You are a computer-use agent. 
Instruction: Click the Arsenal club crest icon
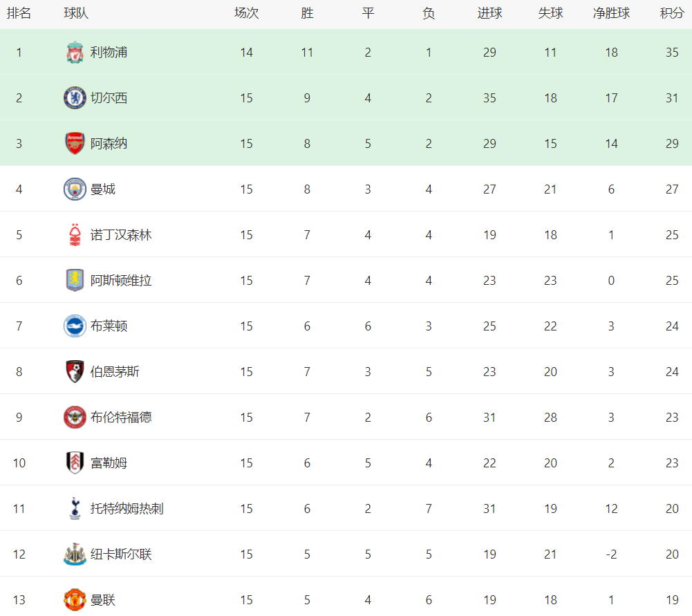click(x=75, y=143)
